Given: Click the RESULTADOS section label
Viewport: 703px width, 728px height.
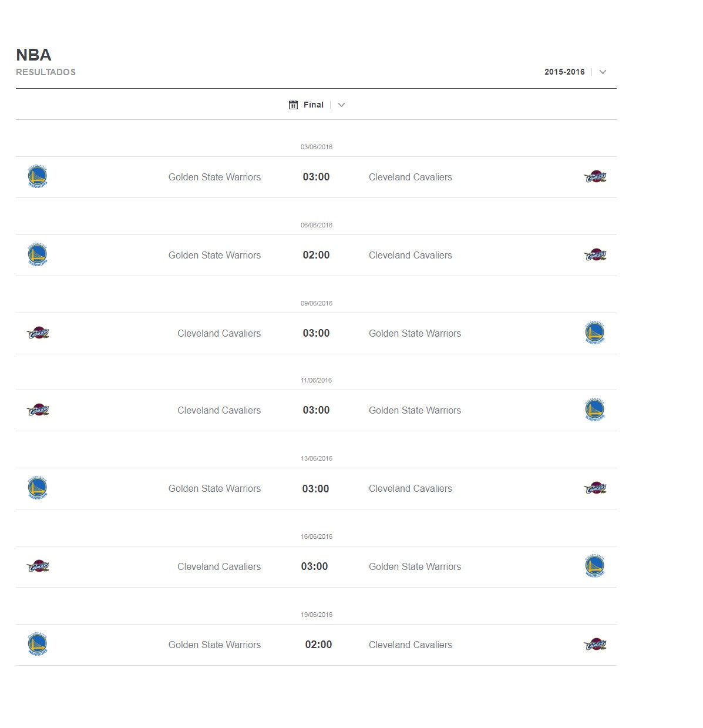Looking at the screenshot, I should tap(46, 72).
